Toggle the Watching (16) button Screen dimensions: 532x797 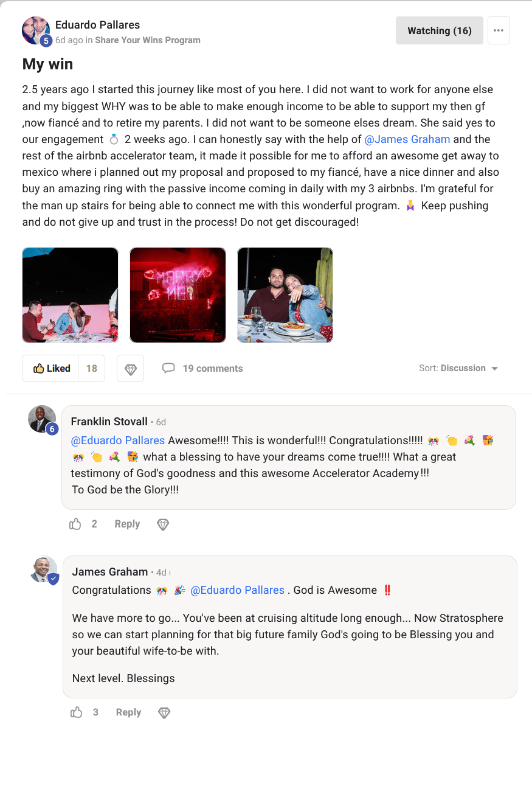[x=439, y=30]
